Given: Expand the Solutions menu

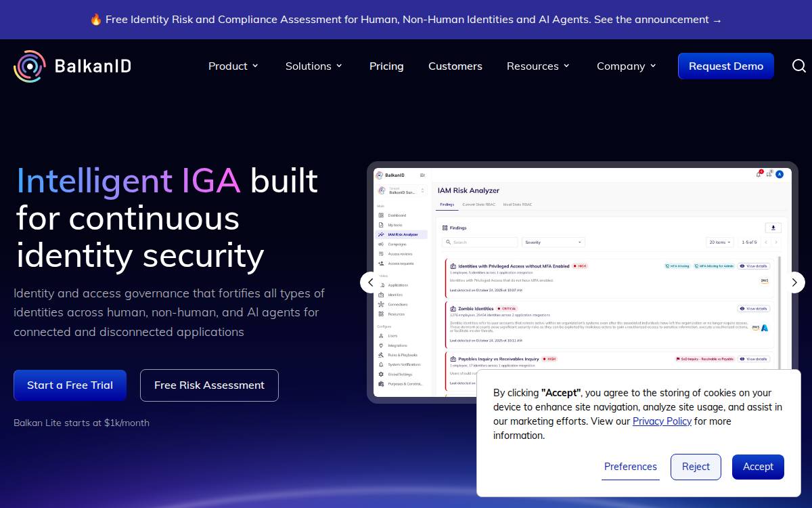Looking at the screenshot, I should pos(314,66).
